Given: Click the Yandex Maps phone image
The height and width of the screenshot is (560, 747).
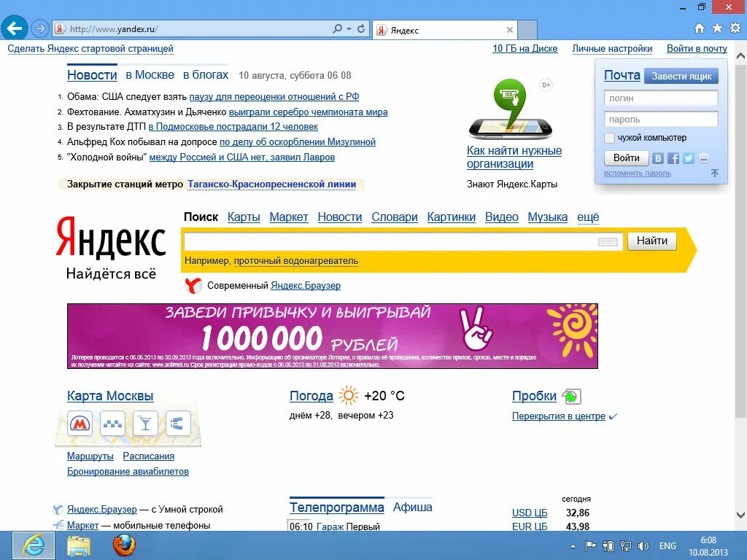Looking at the screenshot, I should tap(510, 111).
